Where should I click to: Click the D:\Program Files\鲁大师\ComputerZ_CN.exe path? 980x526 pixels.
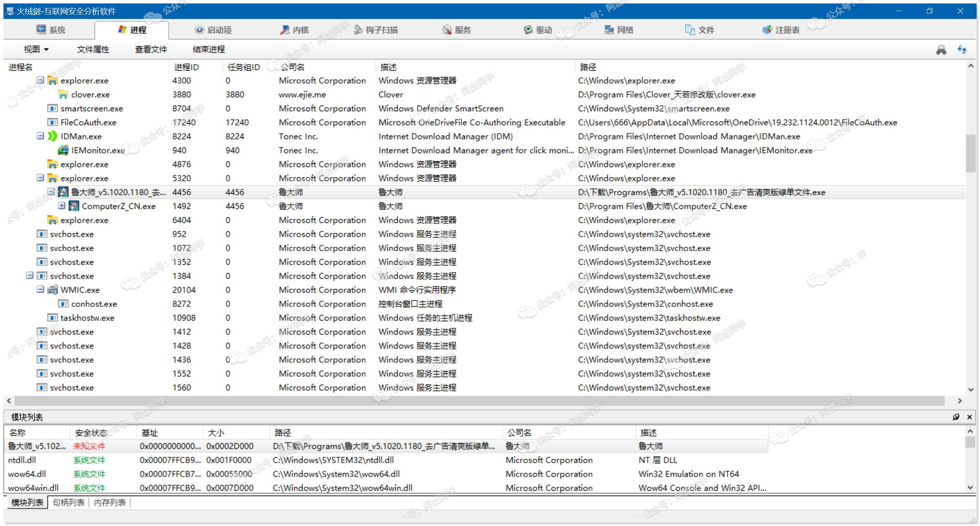coord(662,206)
